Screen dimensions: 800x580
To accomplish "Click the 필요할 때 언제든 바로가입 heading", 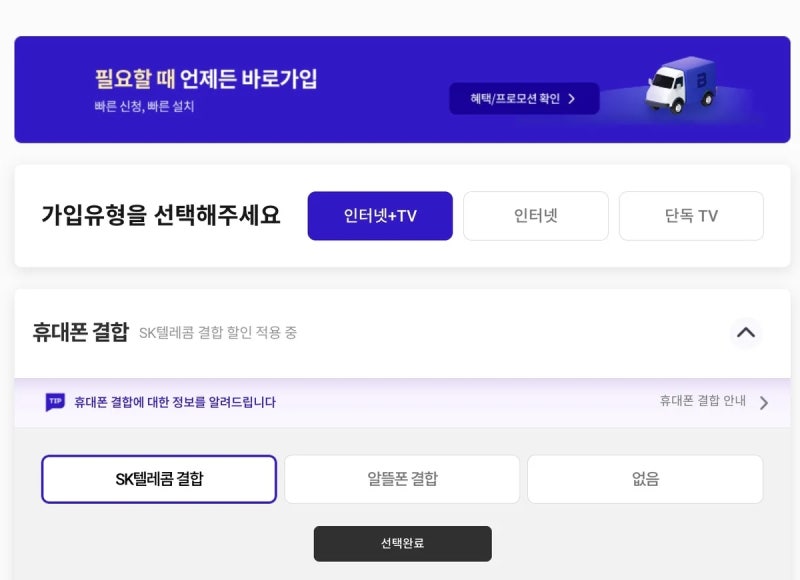I will (206, 79).
